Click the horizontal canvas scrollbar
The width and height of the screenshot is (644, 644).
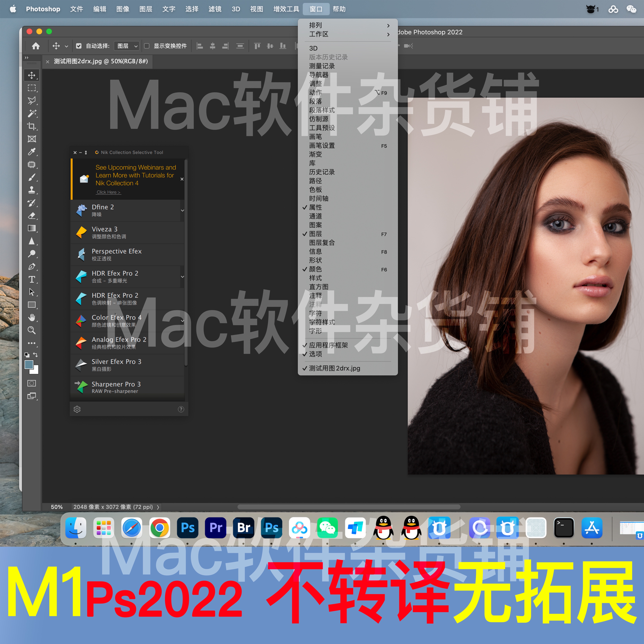coord(349,507)
